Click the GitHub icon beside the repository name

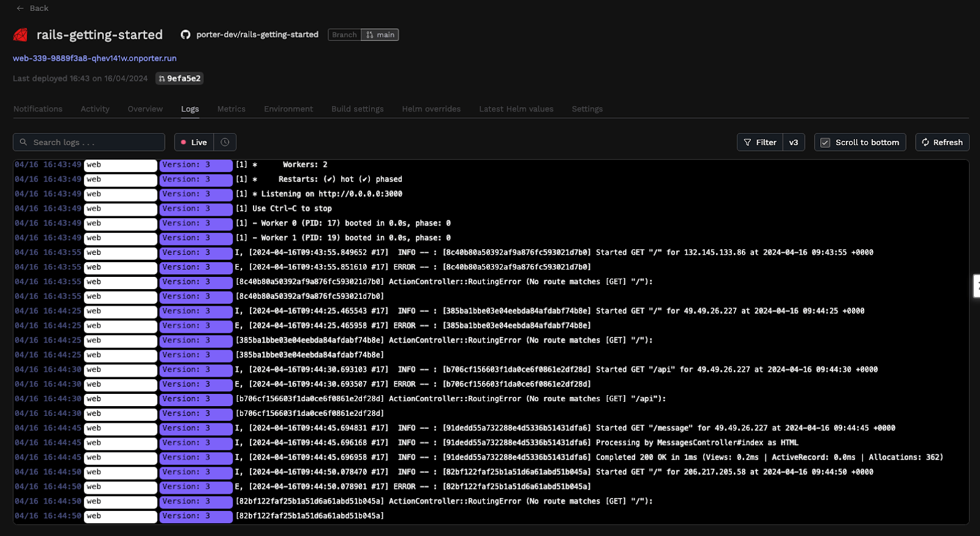(x=186, y=35)
